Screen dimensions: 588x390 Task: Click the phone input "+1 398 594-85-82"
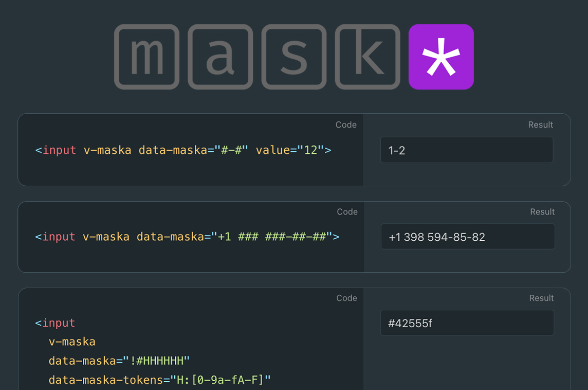click(x=468, y=236)
